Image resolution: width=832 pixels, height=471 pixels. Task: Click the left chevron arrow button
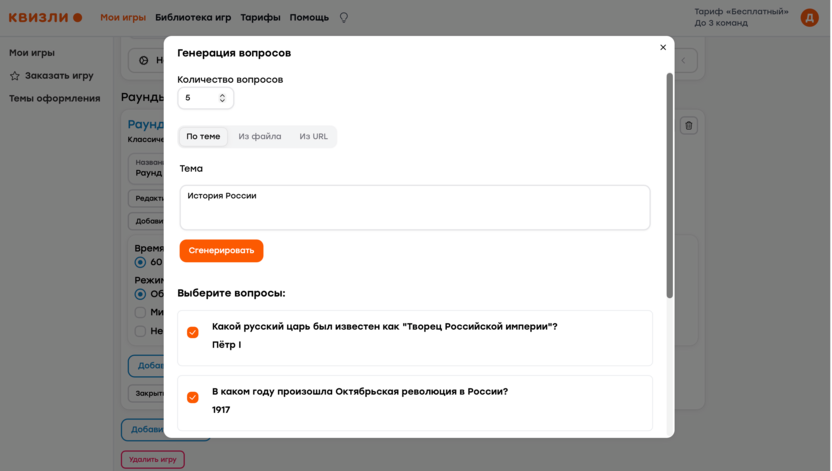[x=684, y=61]
